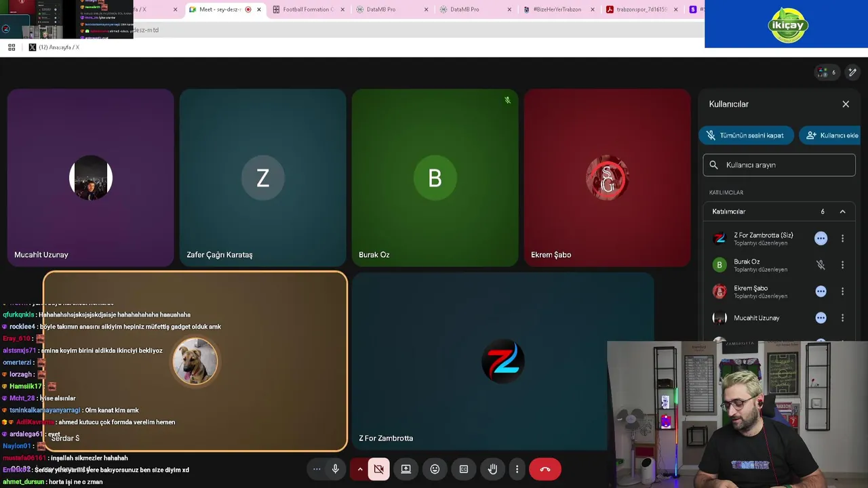Select Z For Zambrotta video tile
Viewport: 868px width, 488px height.
pos(502,361)
